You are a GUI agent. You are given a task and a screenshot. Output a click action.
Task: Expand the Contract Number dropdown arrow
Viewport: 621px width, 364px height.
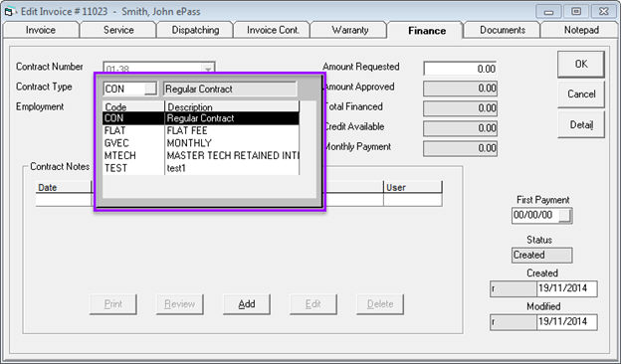tap(208, 69)
